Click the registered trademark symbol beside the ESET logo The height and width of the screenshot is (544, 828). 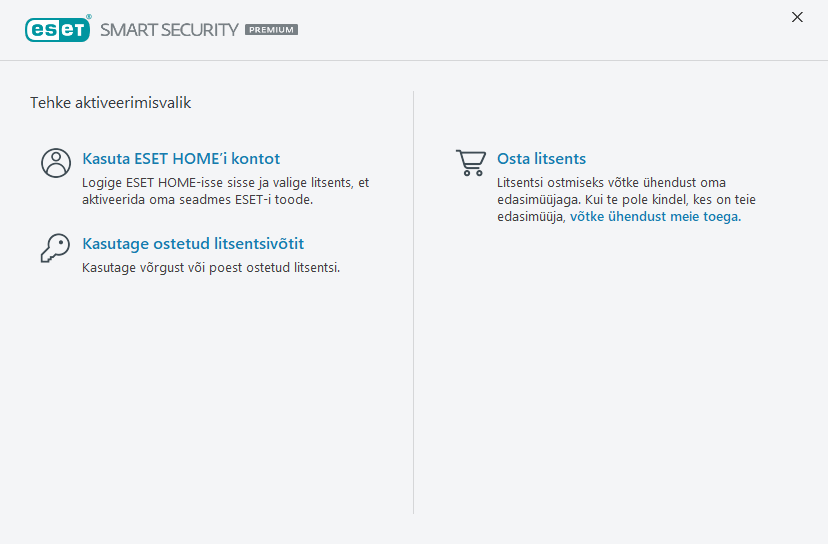tap(89, 18)
